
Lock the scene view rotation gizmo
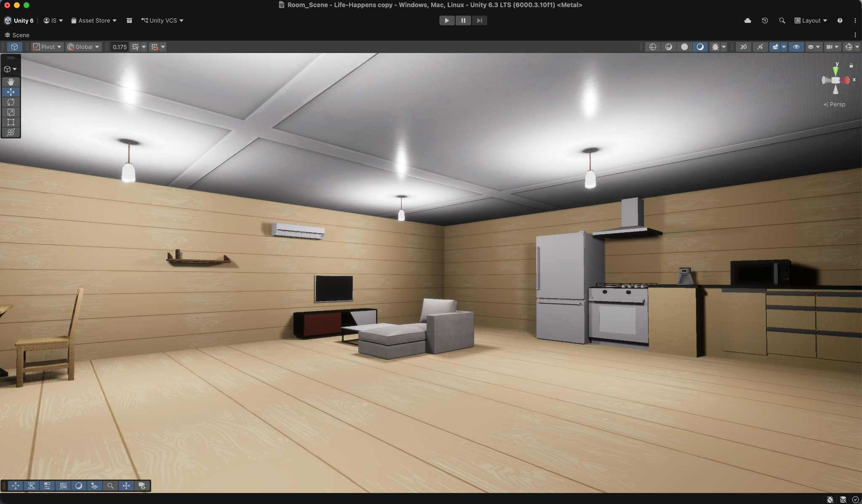point(851,65)
